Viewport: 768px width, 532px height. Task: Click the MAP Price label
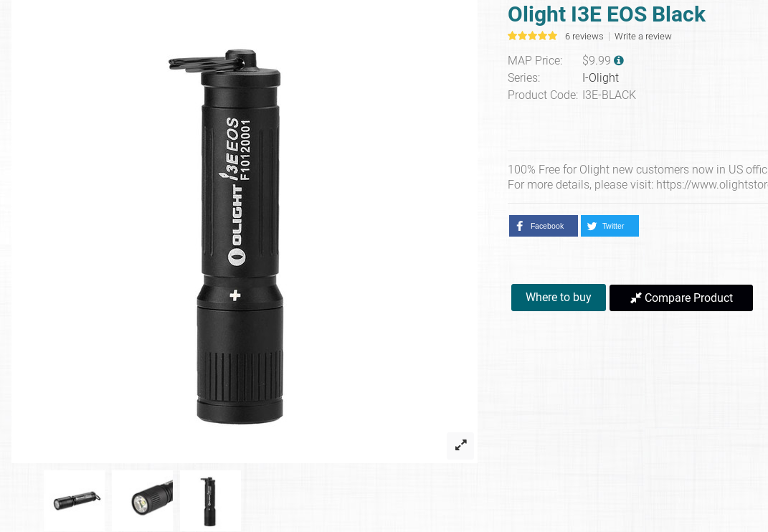point(535,60)
